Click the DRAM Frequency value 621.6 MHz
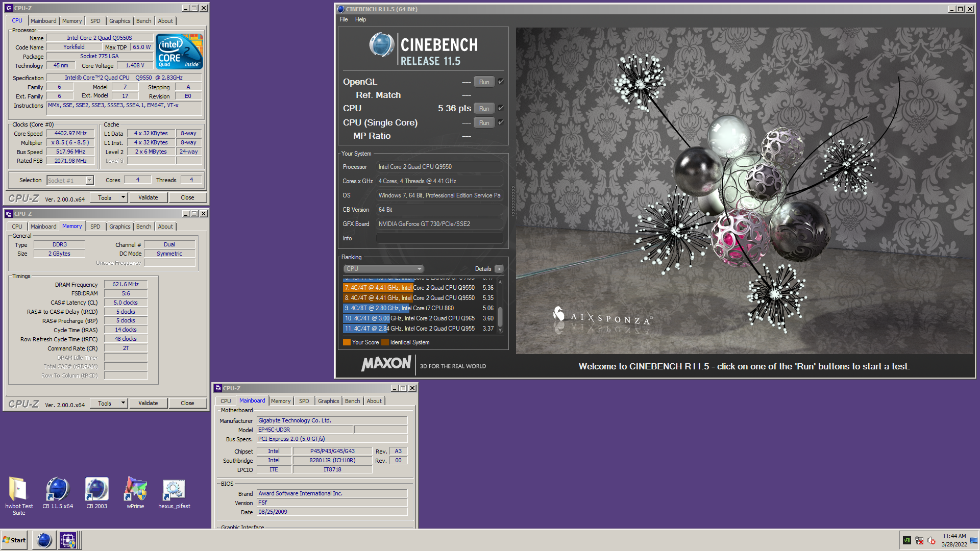 coord(126,284)
